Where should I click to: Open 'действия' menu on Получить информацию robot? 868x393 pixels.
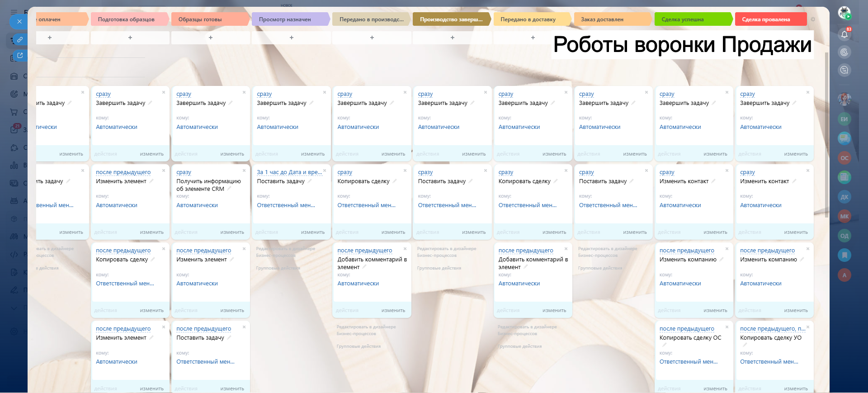point(186,232)
